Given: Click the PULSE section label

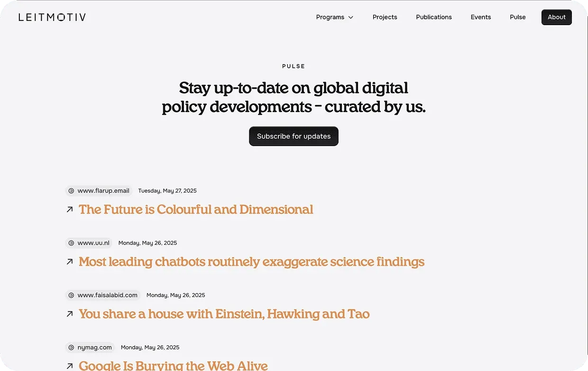Looking at the screenshot, I should pyautogui.click(x=294, y=66).
